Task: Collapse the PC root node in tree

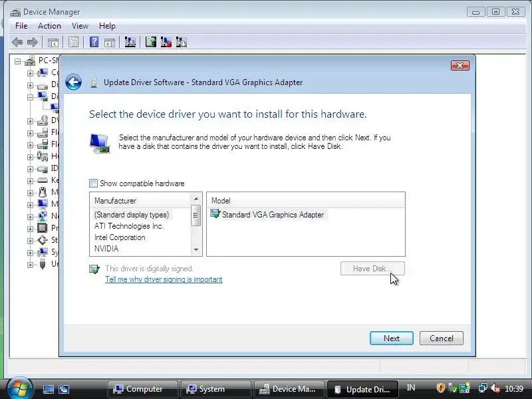Action: (x=18, y=61)
